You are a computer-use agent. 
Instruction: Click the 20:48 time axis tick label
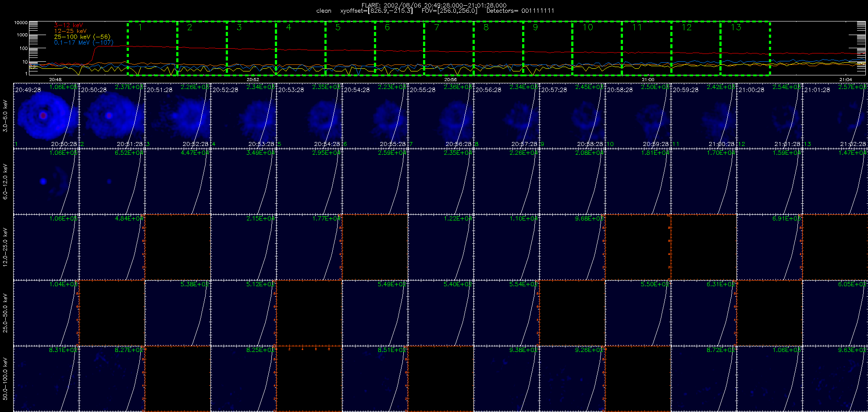[x=55, y=80]
